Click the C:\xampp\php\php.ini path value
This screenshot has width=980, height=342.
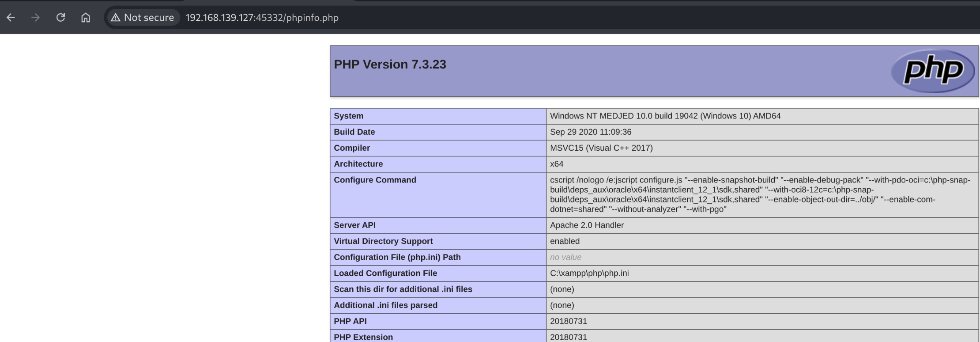589,274
